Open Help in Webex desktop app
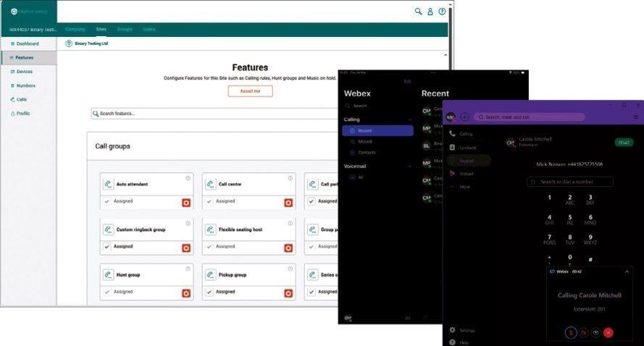The width and height of the screenshot is (644, 346). pyautogui.click(x=459, y=342)
